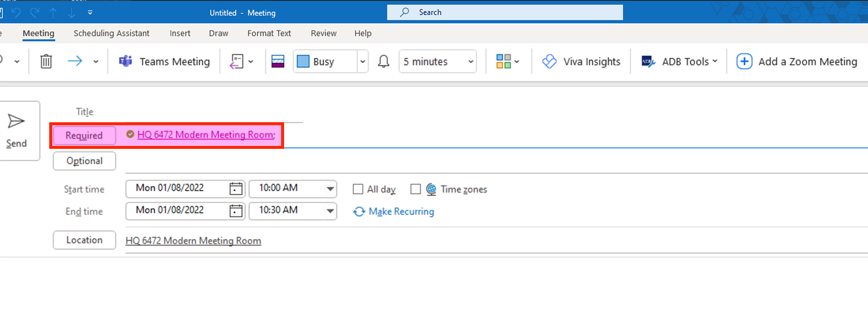Expand response options dropdown arrow

pyautogui.click(x=251, y=62)
